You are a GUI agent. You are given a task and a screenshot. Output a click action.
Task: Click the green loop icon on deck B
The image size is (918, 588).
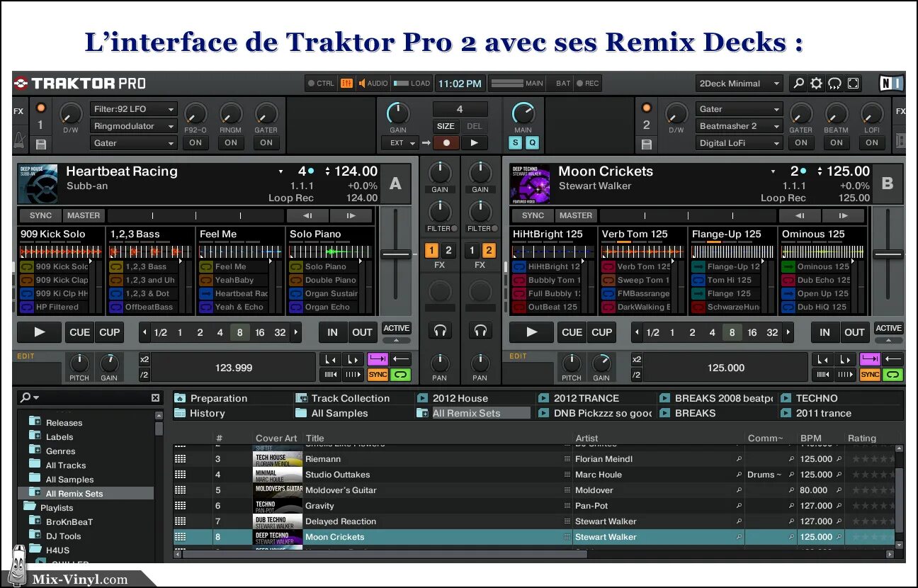892,375
